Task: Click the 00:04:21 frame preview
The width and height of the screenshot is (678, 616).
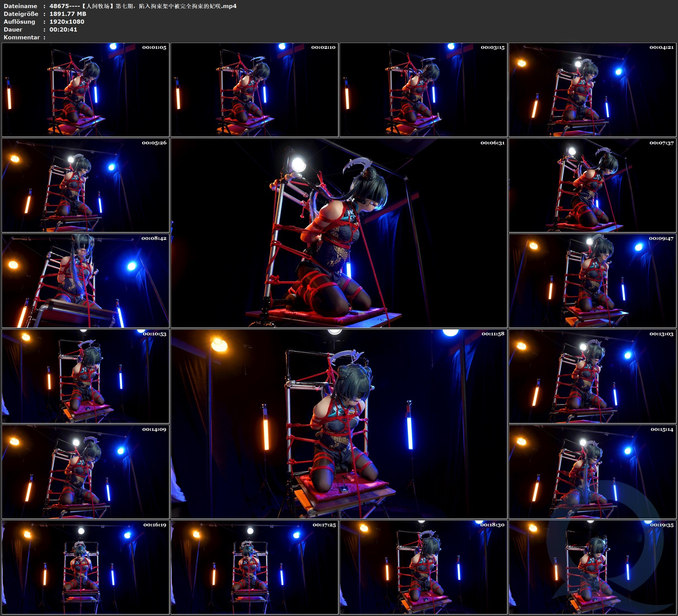Action: [593, 90]
